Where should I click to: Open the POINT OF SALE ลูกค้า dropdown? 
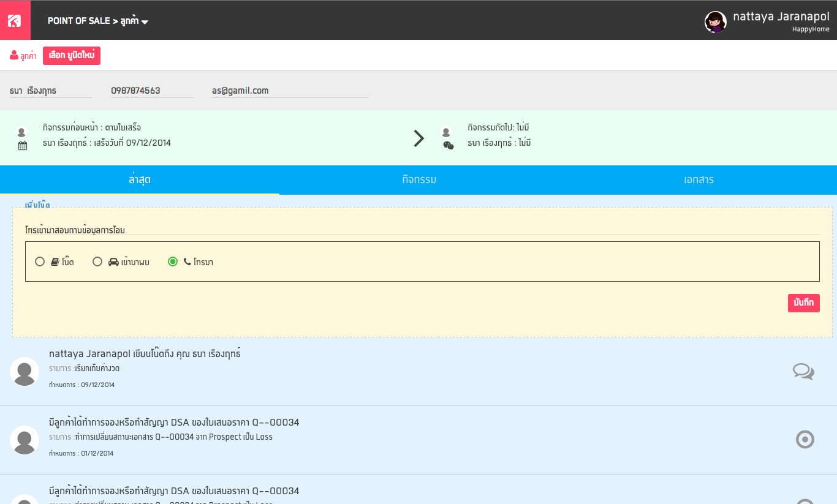coord(98,21)
